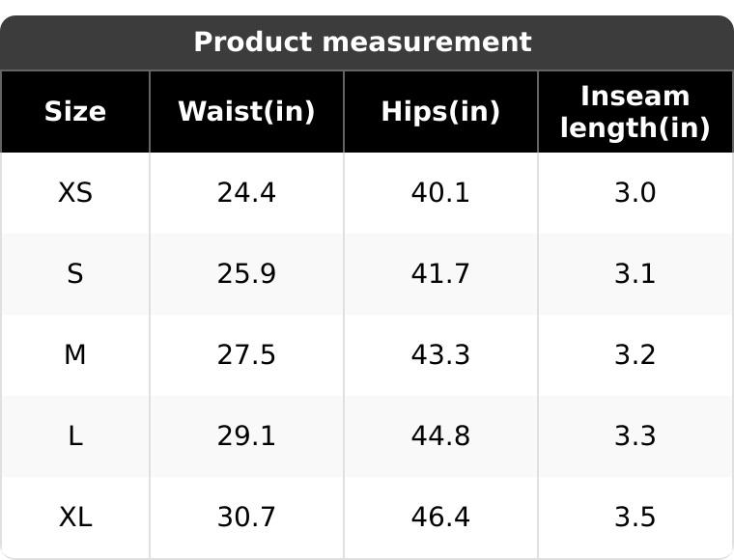Click the S size row label
The image size is (734, 560).
tap(75, 274)
